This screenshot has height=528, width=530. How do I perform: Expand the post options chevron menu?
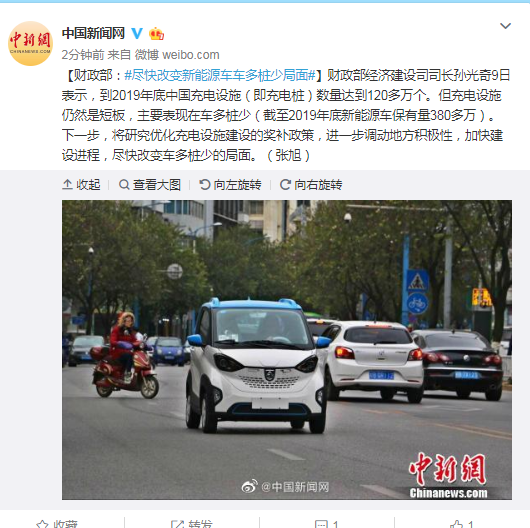pyautogui.click(x=505, y=26)
